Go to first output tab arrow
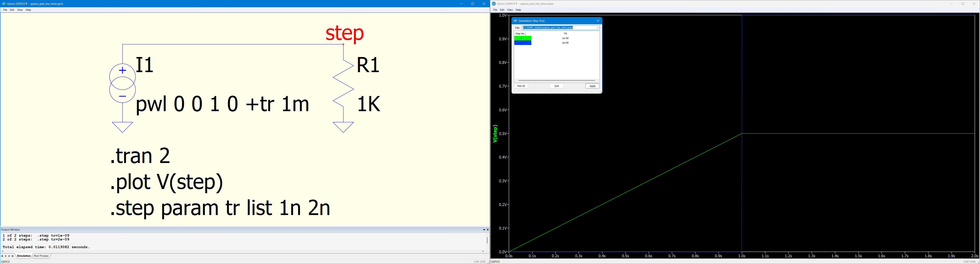This screenshot has width=980, height=264. (2, 256)
